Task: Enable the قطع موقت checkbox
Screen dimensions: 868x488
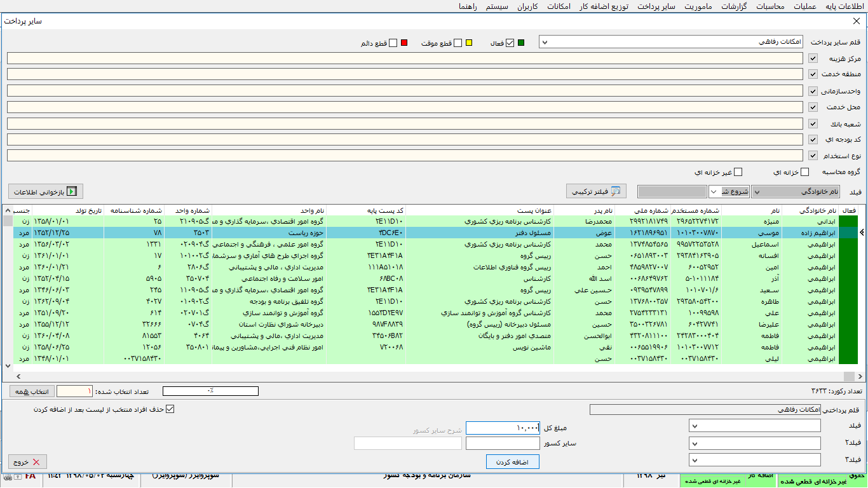Action: 457,43
